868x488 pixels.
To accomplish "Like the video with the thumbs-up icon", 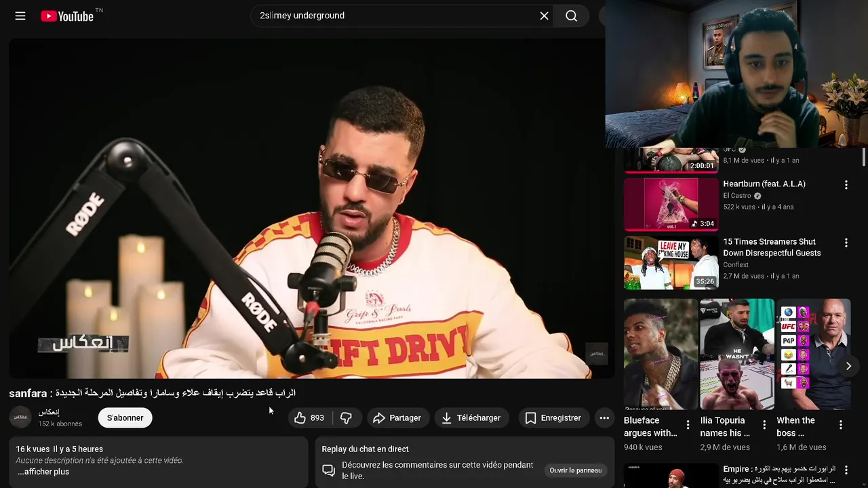I will 300,418.
